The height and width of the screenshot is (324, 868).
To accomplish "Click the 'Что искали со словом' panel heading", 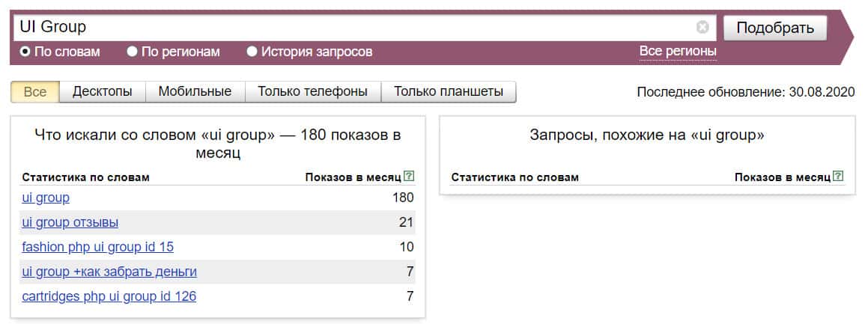I will [218, 143].
